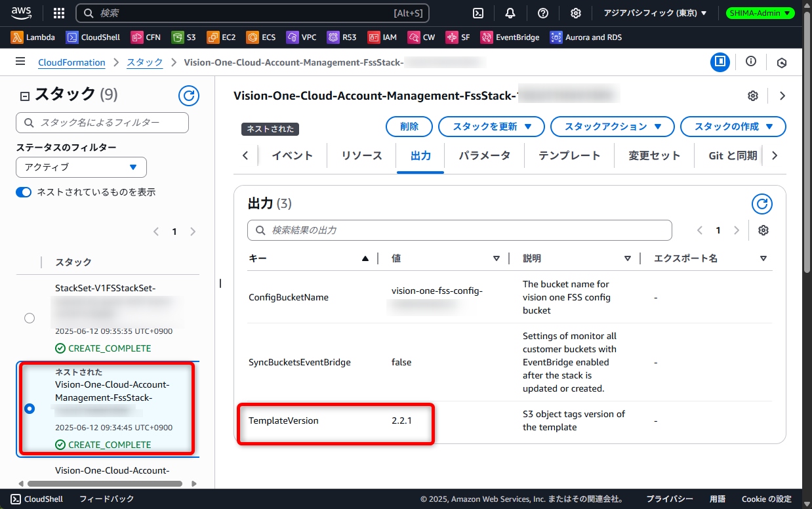812x509 pixels.
Task: Open EC2 service shortcut
Action: click(221, 37)
